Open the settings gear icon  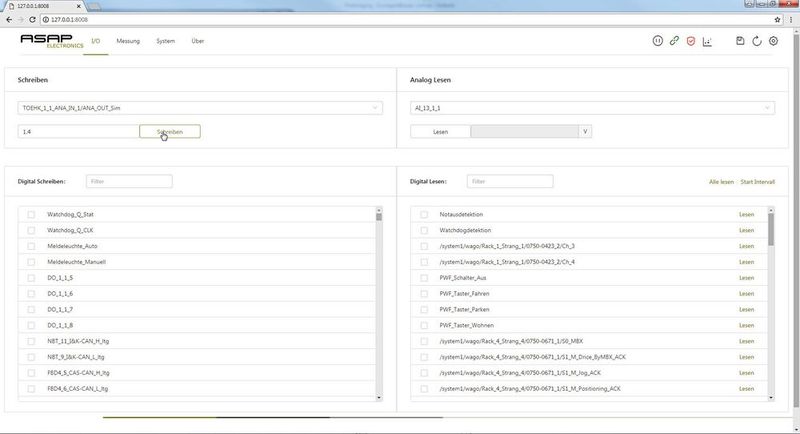[x=773, y=41]
